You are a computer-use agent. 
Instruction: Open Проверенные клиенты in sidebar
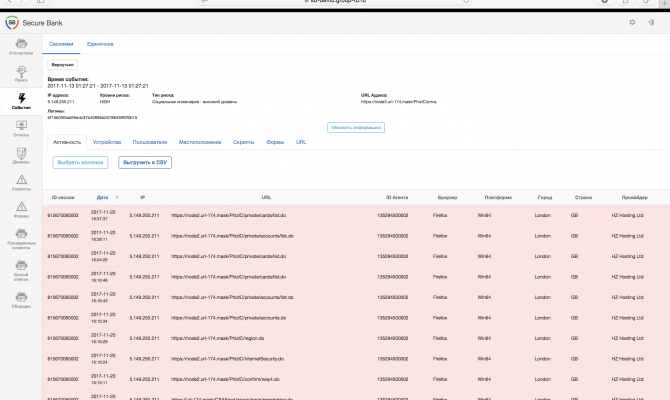point(21,239)
